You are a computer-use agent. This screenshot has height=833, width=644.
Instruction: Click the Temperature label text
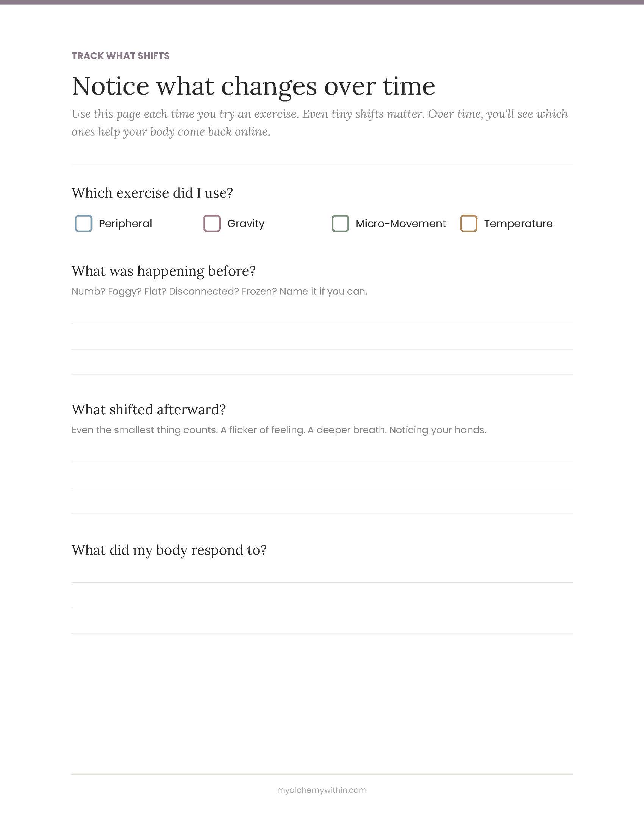(x=518, y=223)
